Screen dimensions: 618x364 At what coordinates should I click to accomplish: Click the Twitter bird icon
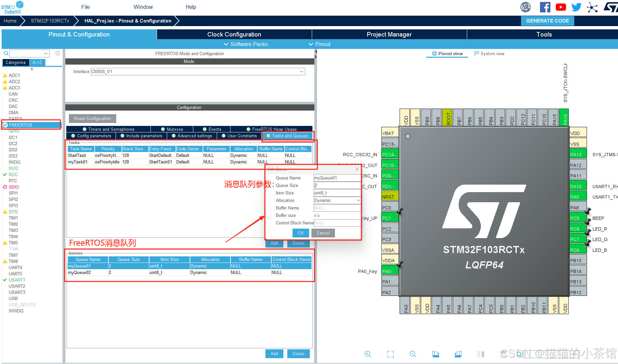point(576,7)
